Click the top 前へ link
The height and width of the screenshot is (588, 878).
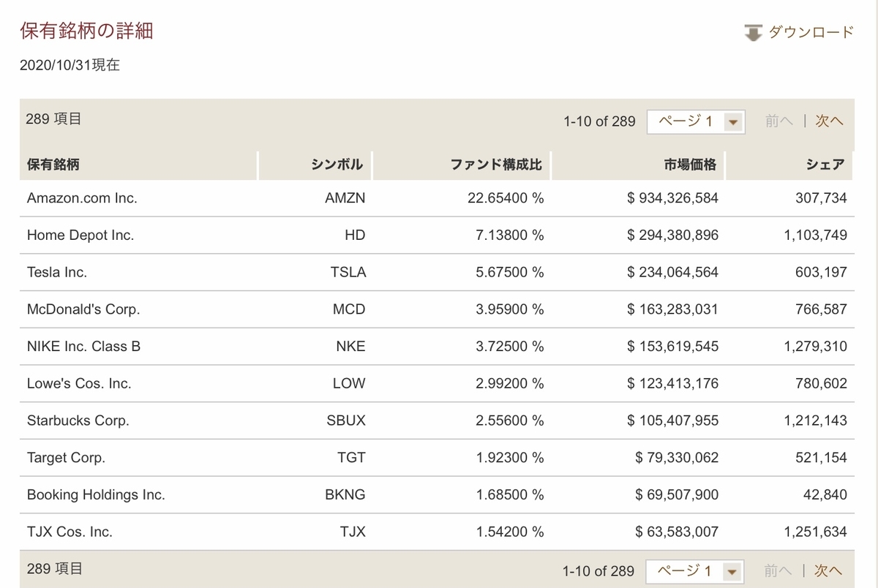click(779, 121)
